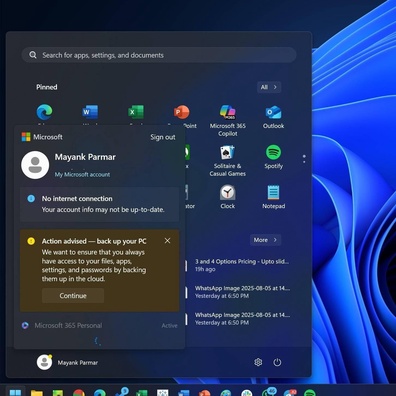Click the Microsoft logo in account flyout
The image size is (396, 396).
point(26,137)
